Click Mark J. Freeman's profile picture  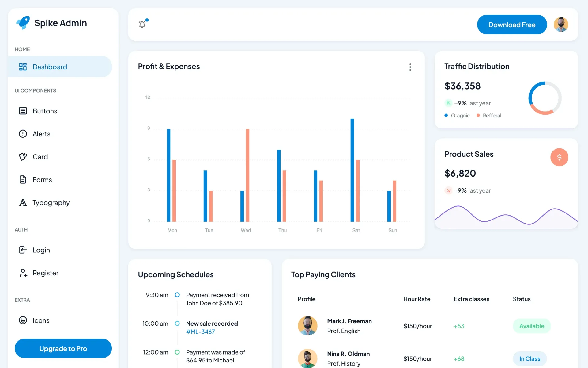click(307, 326)
